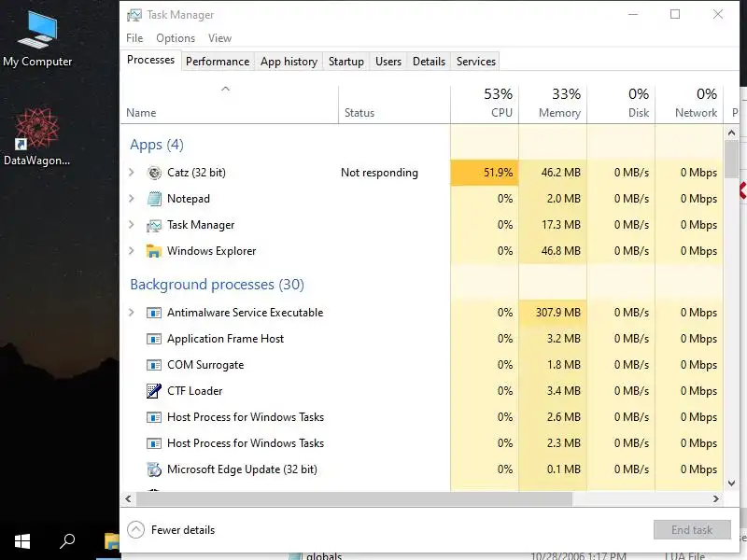Click the File Explorer taskbar icon
Viewport: 747px width, 560px height.
point(111,542)
